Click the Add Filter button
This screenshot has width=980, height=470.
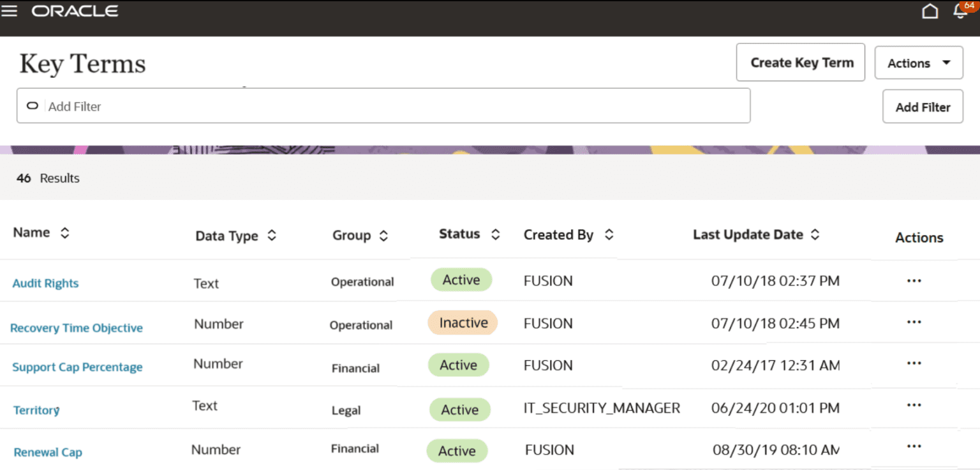pyautogui.click(x=923, y=106)
